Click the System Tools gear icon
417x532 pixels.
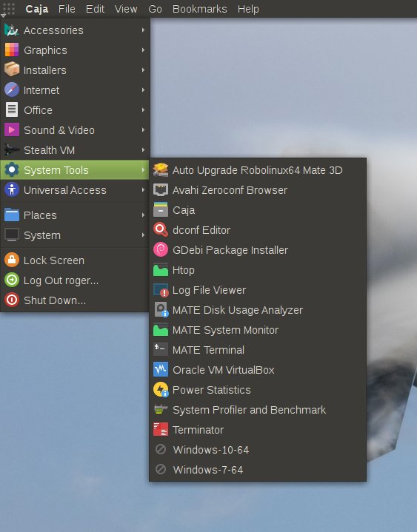tap(12, 169)
